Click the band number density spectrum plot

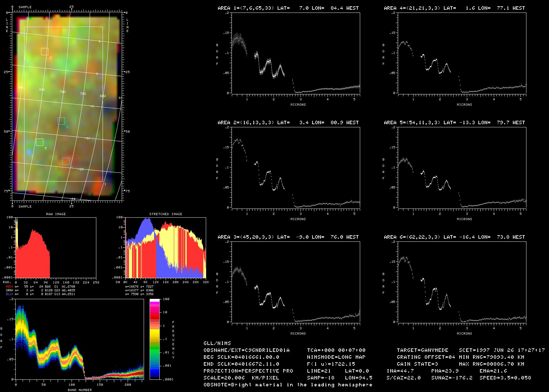[x=79, y=339]
